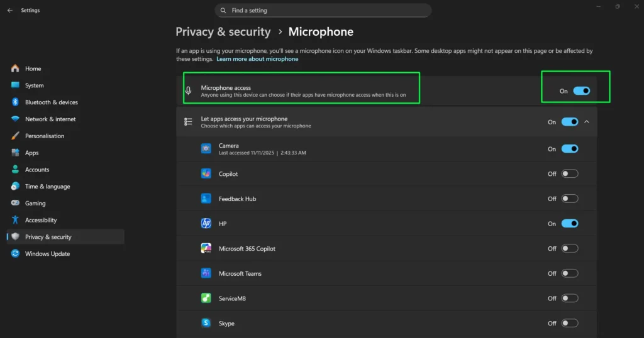This screenshot has height=338, width=644.
Task: Click the Bluetooth icon in the sidebar
Action: click(x=15, y=102)
